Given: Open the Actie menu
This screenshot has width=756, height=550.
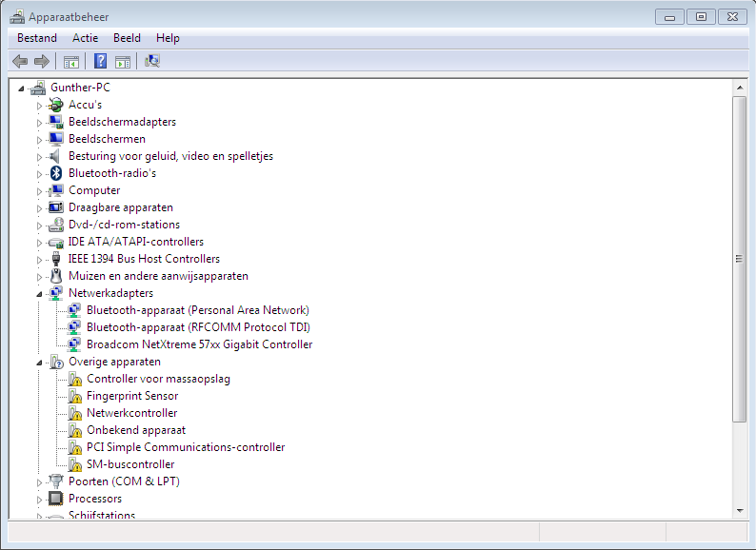Looking at the screenshot, I should 86,38.
